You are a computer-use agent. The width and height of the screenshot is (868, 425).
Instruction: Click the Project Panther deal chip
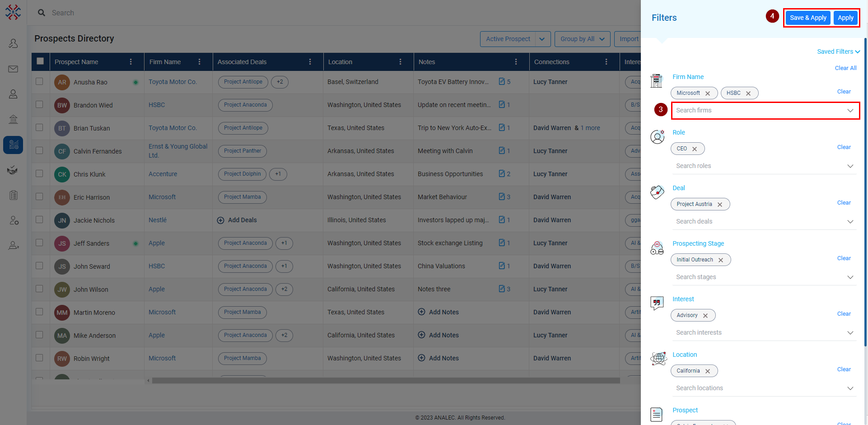(243, 151)
